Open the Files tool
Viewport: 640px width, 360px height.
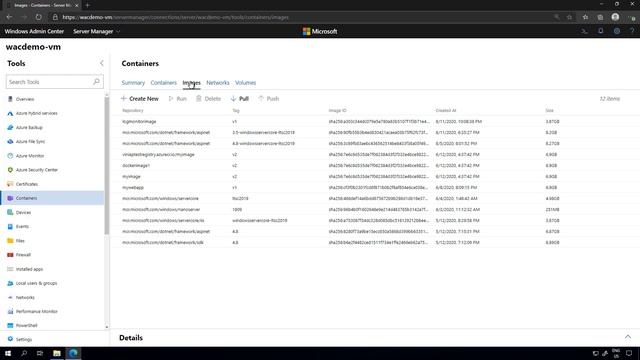click(20, 241)
